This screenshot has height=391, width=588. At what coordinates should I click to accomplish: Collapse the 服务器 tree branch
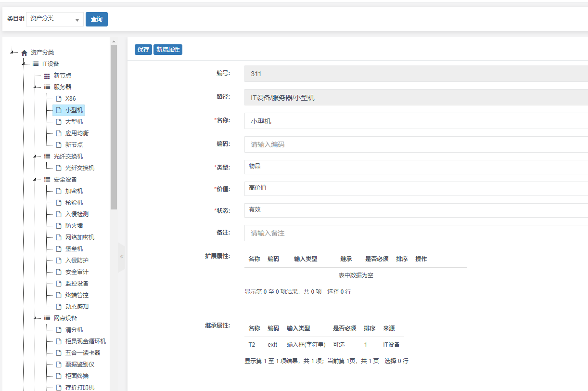35,87
